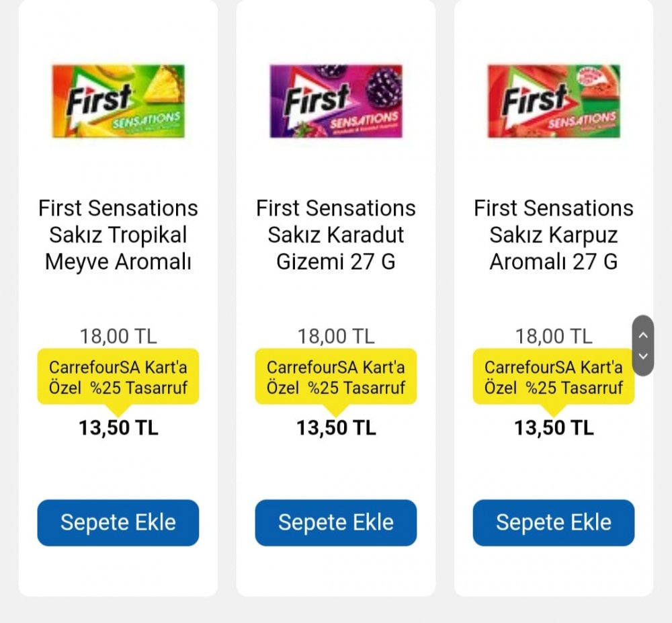This screenshot has height=623, width=672.
Task: Open First Sensations Sakız Karadut Gizemi title
Action: point(336,235)
